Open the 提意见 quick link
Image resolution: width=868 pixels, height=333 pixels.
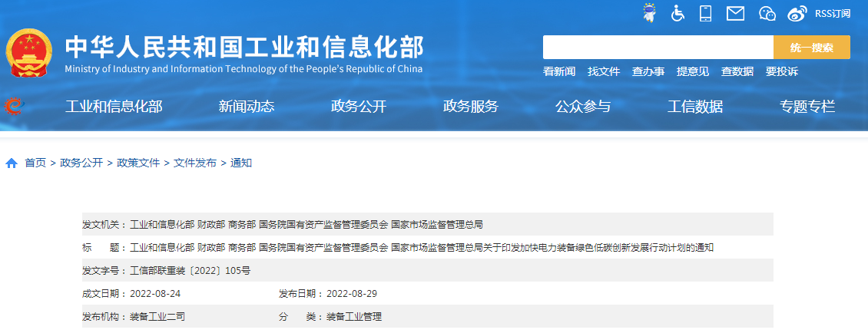[693, 71]
